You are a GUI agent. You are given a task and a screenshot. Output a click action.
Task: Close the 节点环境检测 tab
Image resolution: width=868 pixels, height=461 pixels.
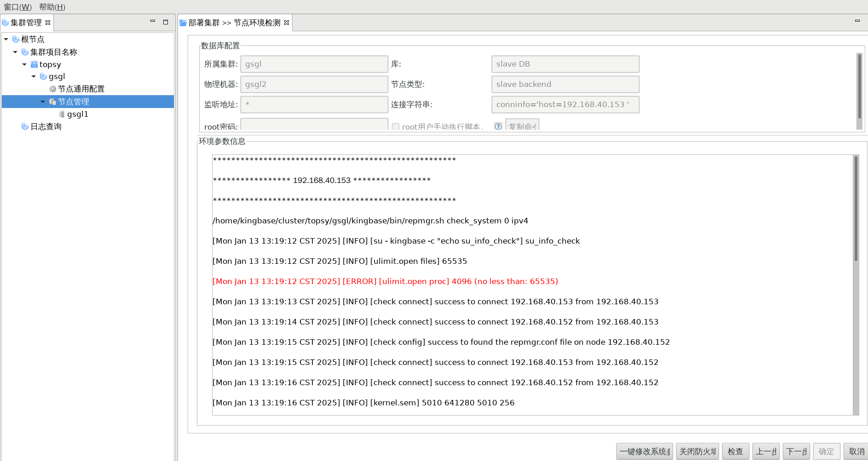(287, 23)
